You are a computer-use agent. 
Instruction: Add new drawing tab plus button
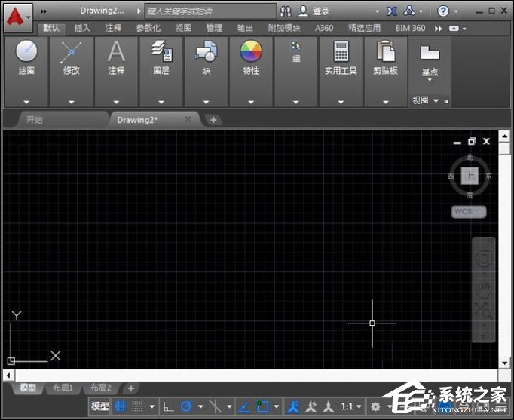(213, 120)
